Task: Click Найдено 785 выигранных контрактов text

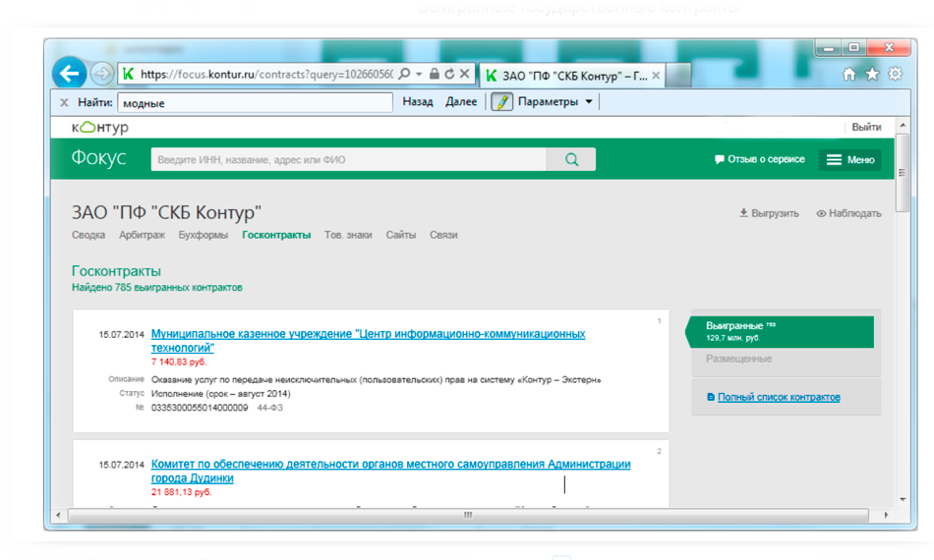Action: (156, 288)
